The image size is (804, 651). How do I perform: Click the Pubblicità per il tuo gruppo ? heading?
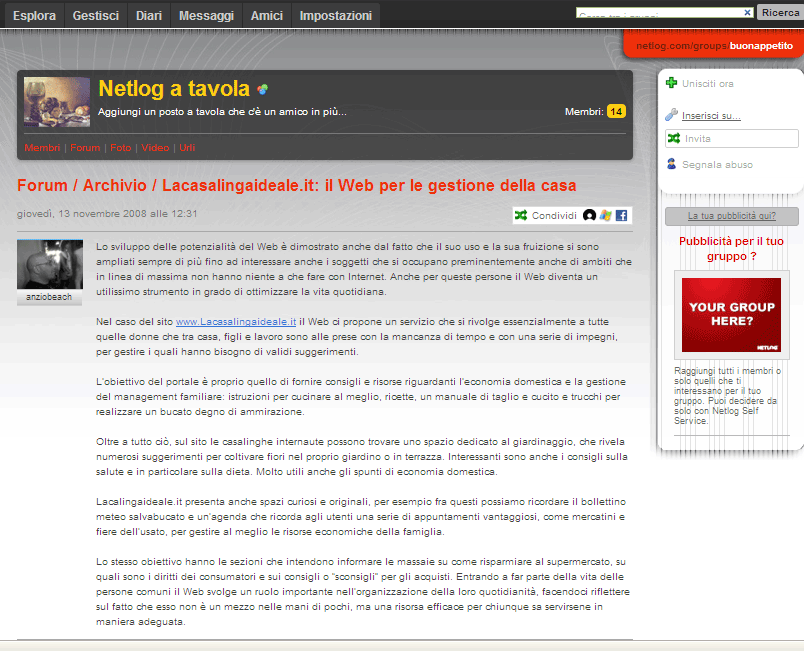[x=732, y=249]
